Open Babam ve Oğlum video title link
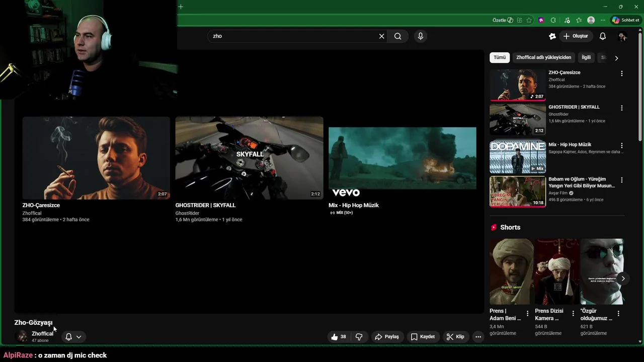This screenshot has width=644, height=362. (x=582, y=183)
